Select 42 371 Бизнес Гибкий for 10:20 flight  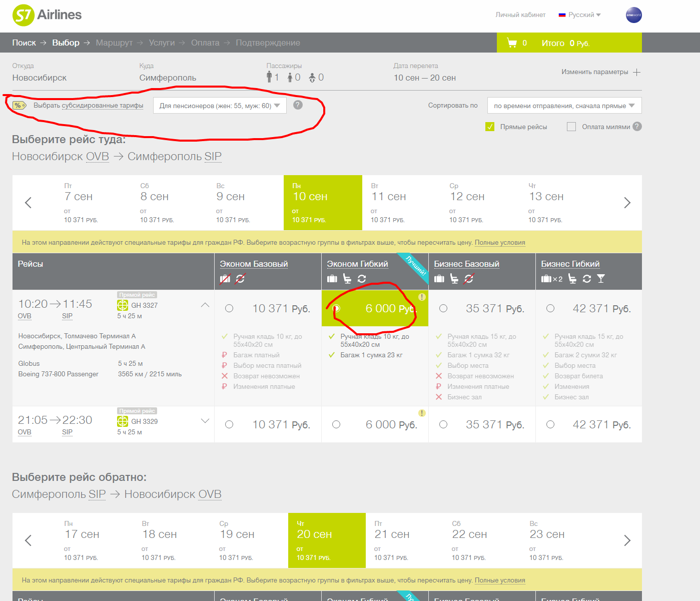click(550, 308)
